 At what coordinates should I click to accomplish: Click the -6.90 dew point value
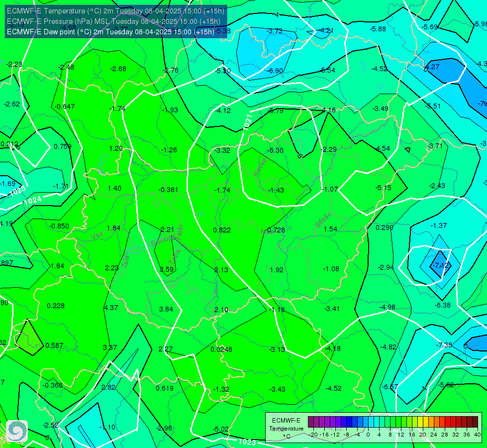coord(275,71)
